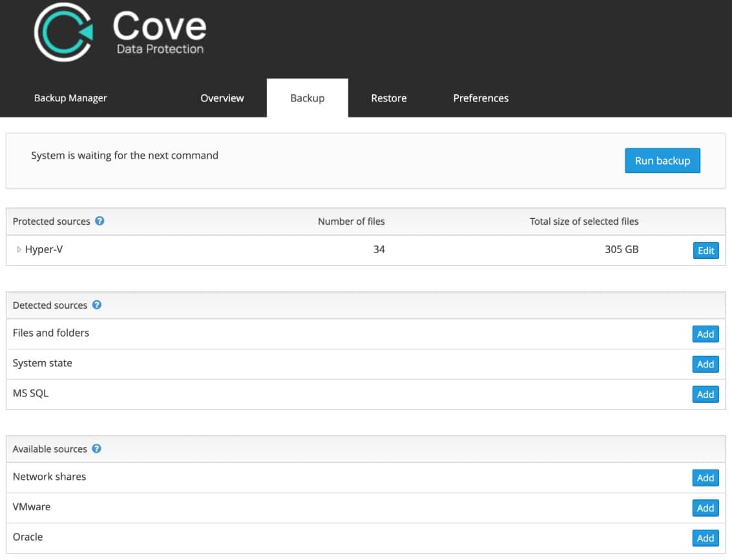Add the Network shares source
The width and height of the screenshot is (732, 560).
[x=705, y=478]
